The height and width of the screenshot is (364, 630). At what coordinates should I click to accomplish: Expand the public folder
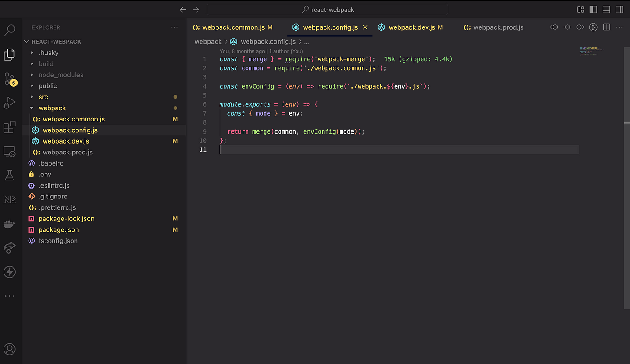(104, 86)
